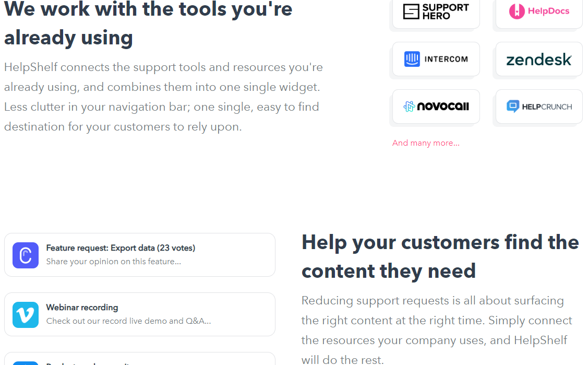The width and height of the screenshot is (588, 365).
Task: Open the 'And many more...' link
Action: [426, 143]
